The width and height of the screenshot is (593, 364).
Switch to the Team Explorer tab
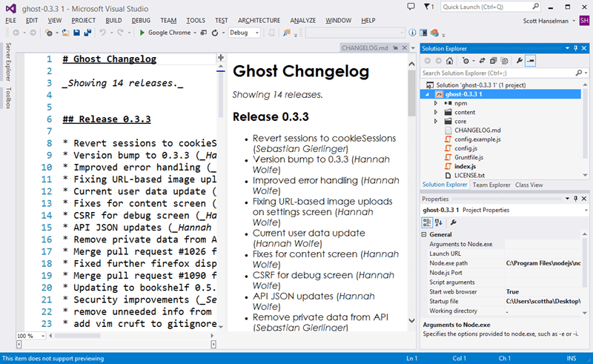pyautogui.click(x=491, y=185)
